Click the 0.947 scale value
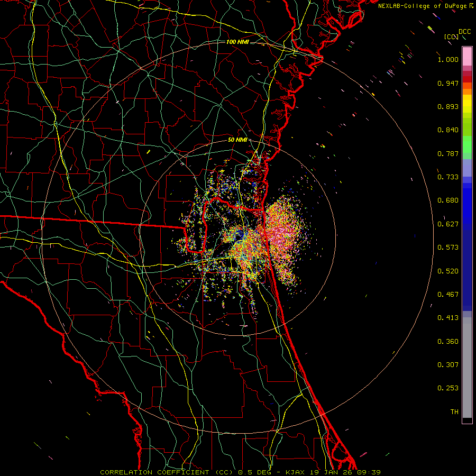This screenshot has height=476, width=476. click(448, 83)
